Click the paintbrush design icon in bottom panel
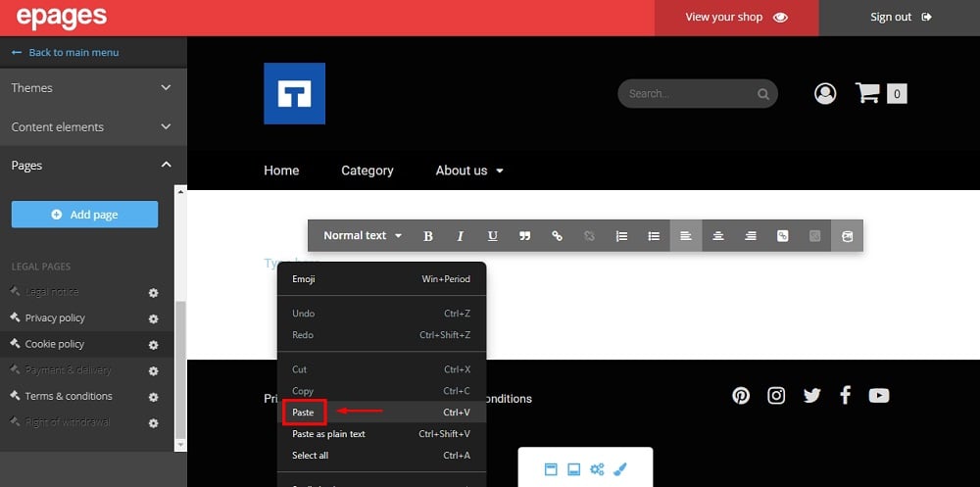This screenshot has width=980, height=487. coord(620,468)
